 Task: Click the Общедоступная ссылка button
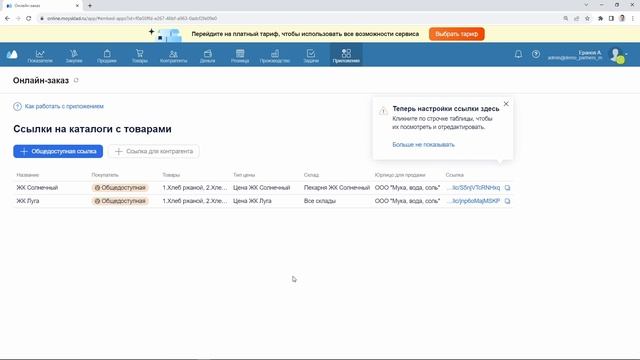(58, 151)
